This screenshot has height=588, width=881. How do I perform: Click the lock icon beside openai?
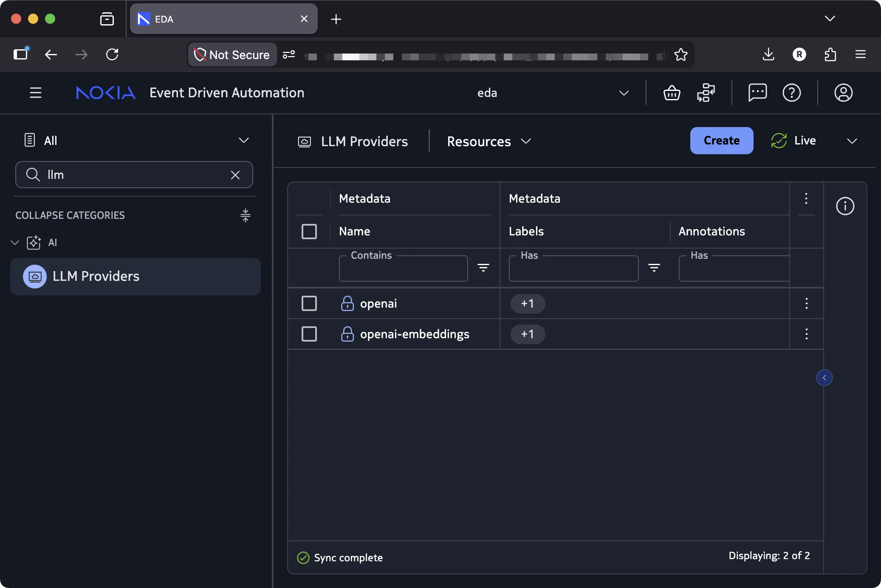347,303
